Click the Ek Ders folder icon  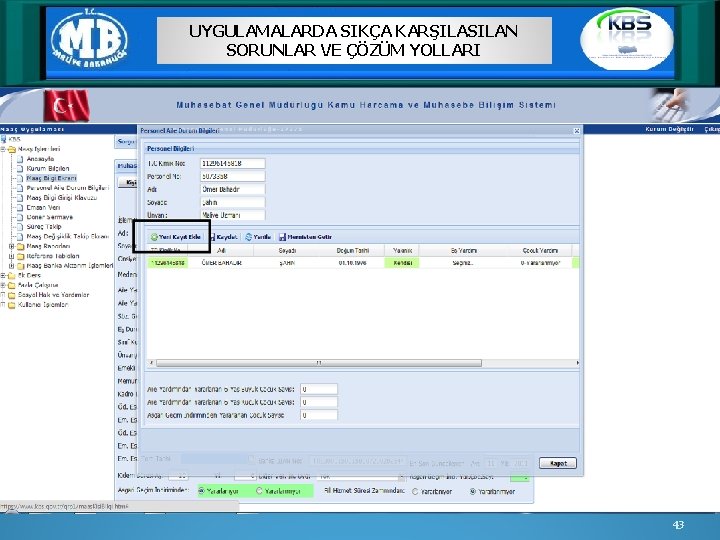(12, 276)
